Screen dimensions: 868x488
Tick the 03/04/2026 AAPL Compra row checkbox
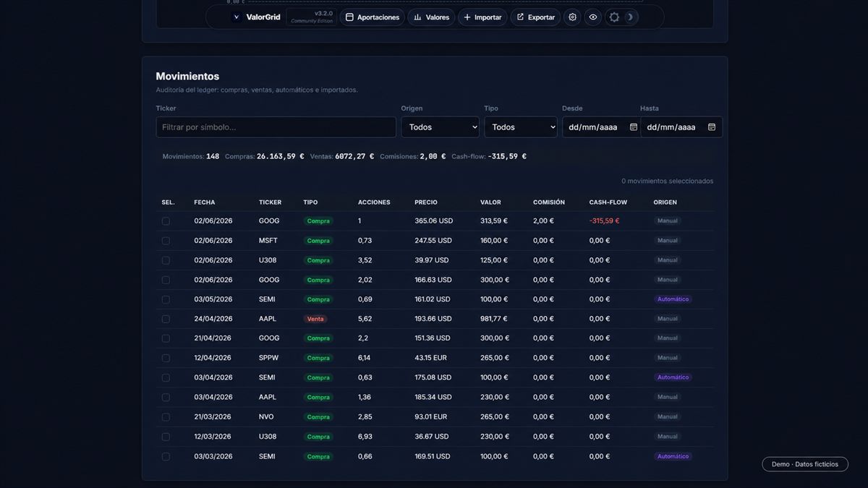coord(166,397)
